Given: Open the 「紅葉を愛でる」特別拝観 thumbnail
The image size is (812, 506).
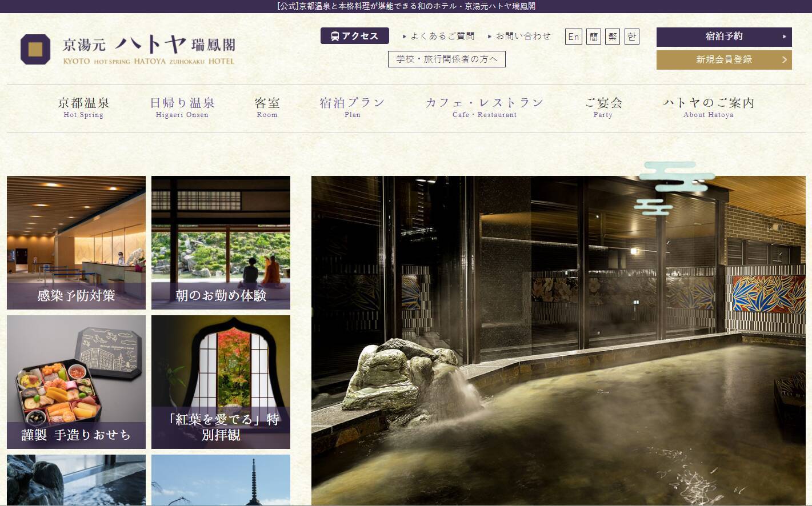Looking at the screenshot, I should coord(221,382).
